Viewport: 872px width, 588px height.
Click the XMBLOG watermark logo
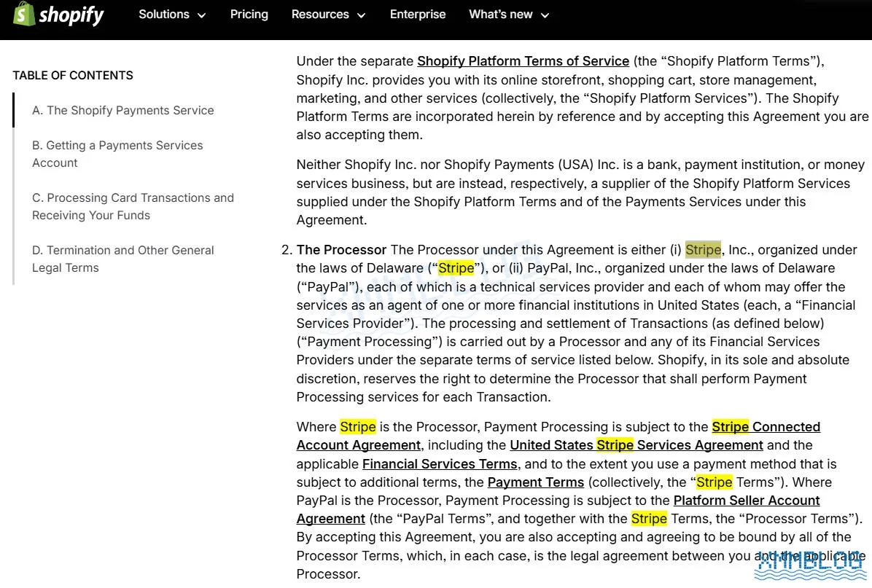(x=809, y=565)
